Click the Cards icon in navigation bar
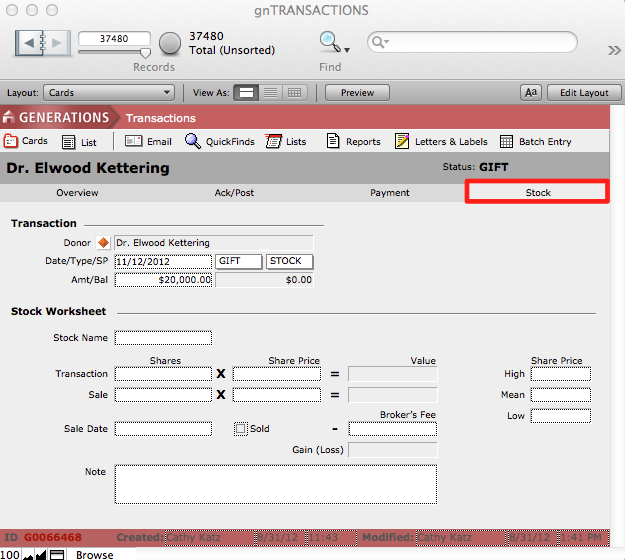This screenshot has width=625, height=560. [x=12, y=141]
